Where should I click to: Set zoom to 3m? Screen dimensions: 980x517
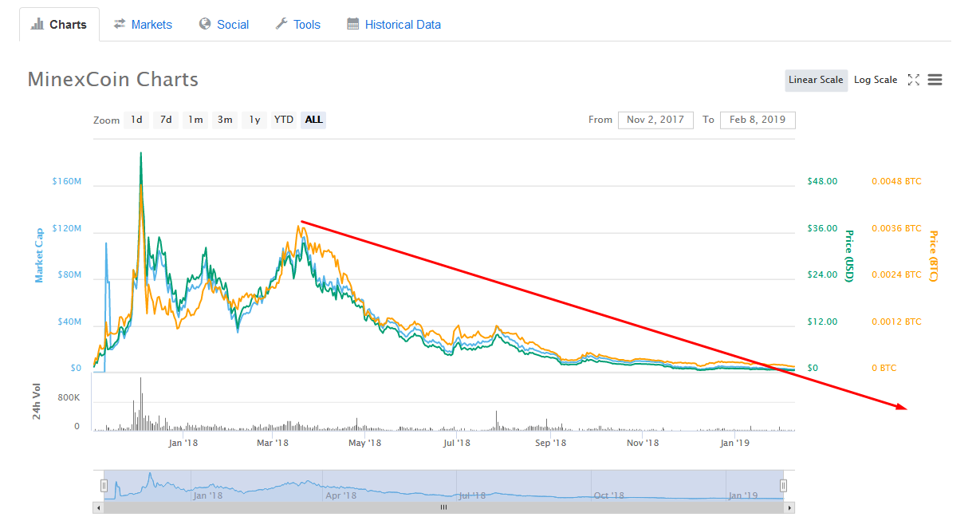225,120
